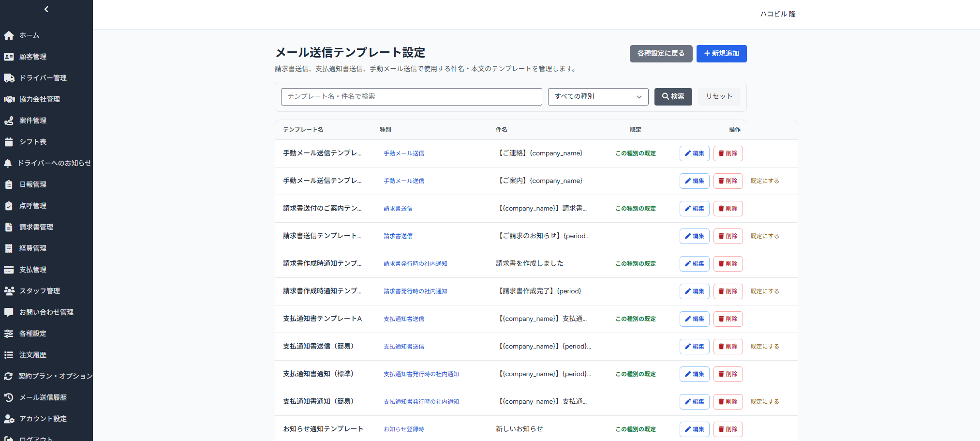This screenshot has width=980, height=441.
Task: Edit the 請求書を作成しました template
Action: [x=694, y=264]
